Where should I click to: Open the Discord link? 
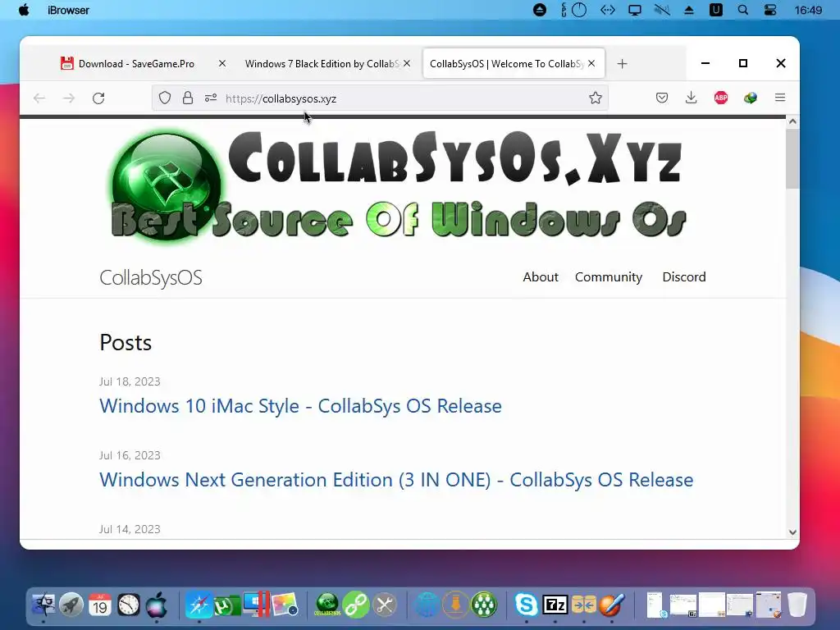point(684,277)
